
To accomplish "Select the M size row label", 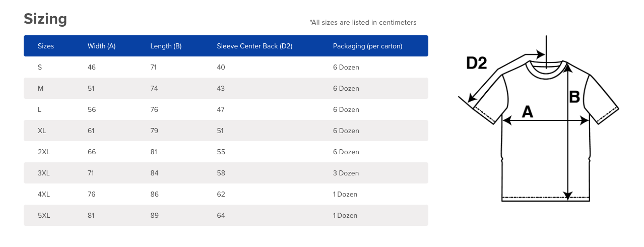I will 41,88.
